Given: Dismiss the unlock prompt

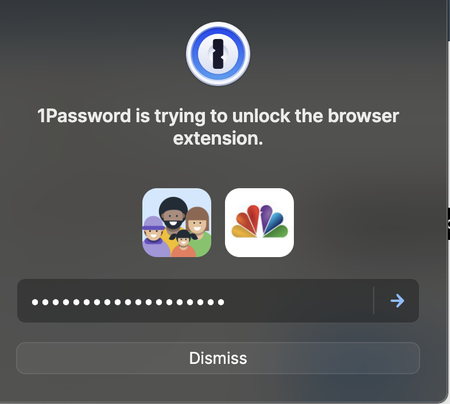Looking at the screenshot, I should pyautogui.click(x=218, y=358).
